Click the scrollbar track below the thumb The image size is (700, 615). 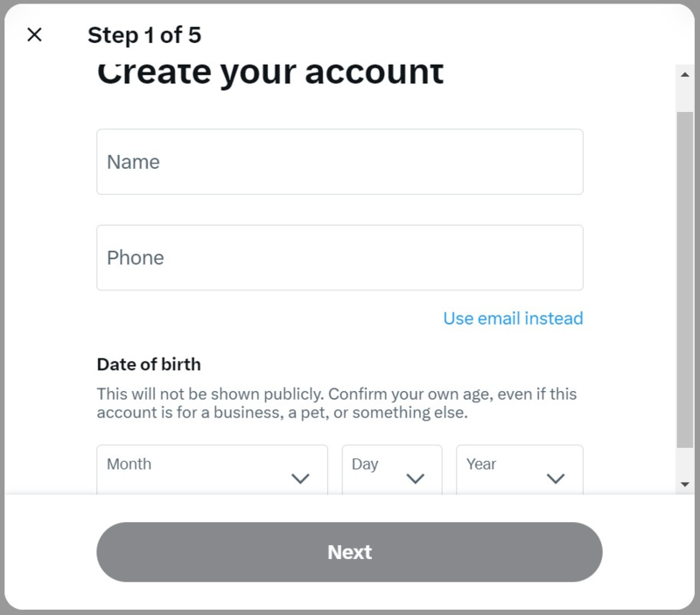(x=685, y=464)
